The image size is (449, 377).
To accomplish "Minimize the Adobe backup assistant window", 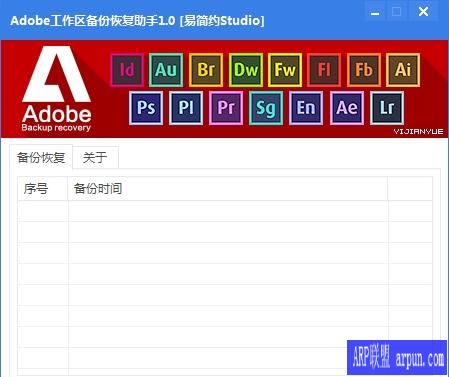I will coord(375,12).
